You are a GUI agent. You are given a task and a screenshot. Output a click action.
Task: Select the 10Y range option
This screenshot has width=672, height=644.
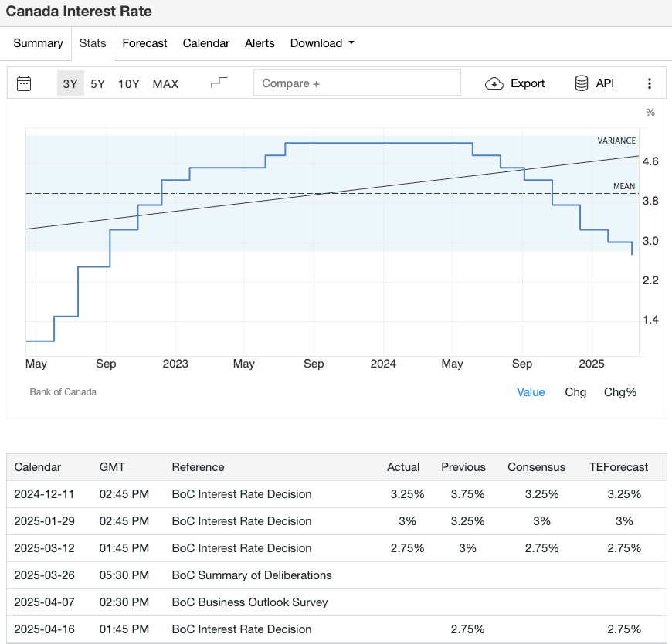129,83
